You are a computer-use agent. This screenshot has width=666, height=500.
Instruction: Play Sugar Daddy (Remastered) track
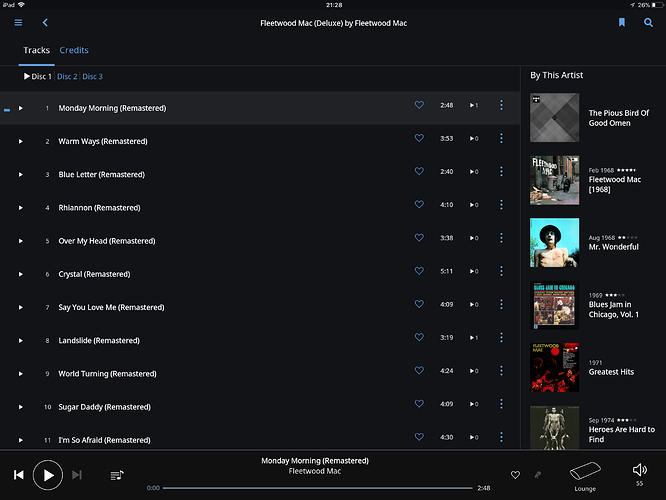click(x=20, y=407)
